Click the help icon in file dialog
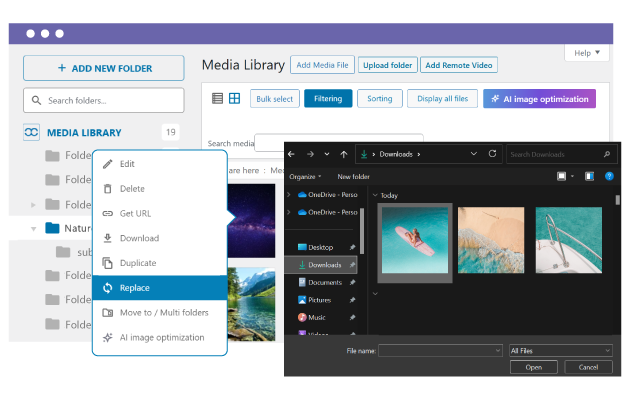This screenshot has width=630, height=400. click(608, 176)
